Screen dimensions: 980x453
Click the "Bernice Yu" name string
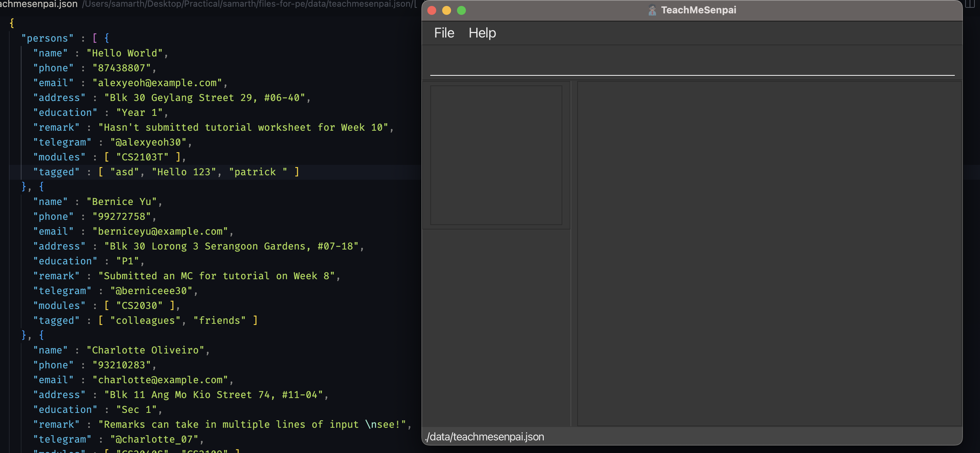[121, 202]
